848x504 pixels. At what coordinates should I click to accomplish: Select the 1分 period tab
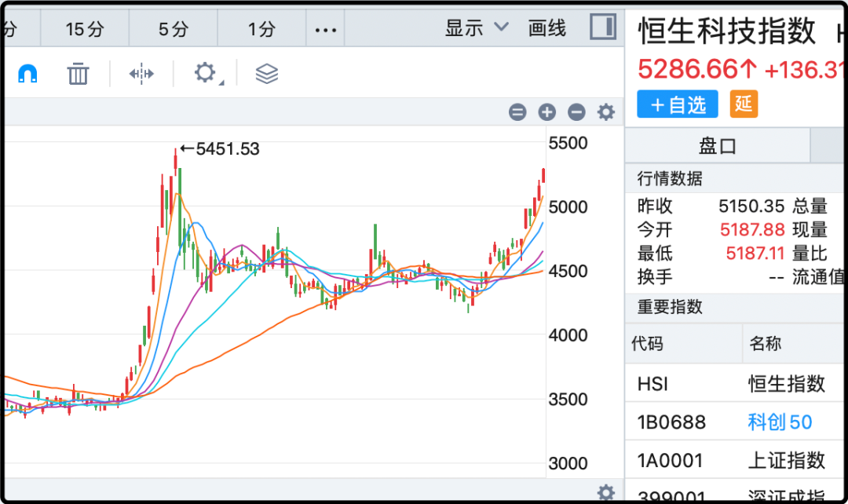tap(261, 30)
